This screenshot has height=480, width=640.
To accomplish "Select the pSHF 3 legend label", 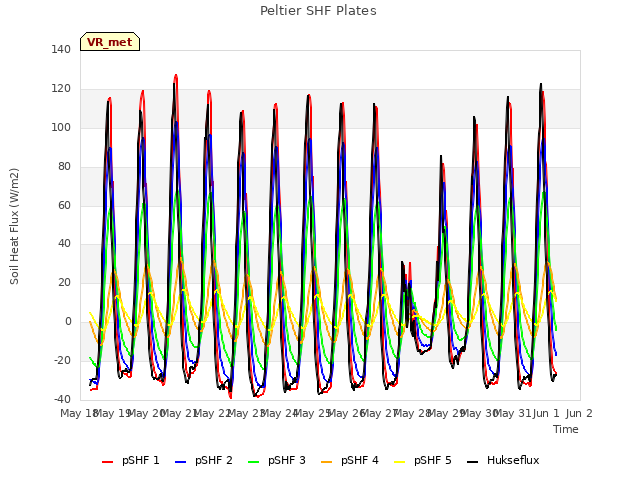I will (287, 460).
